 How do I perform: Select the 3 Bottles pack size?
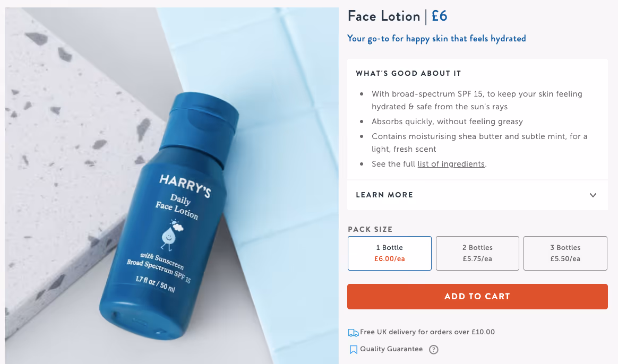[565, 253]
